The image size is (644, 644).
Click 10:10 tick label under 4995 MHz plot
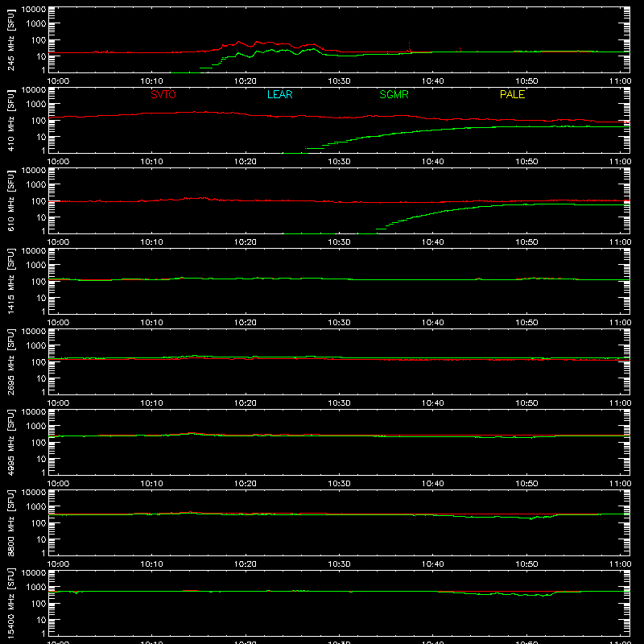(x=152, y=484)
